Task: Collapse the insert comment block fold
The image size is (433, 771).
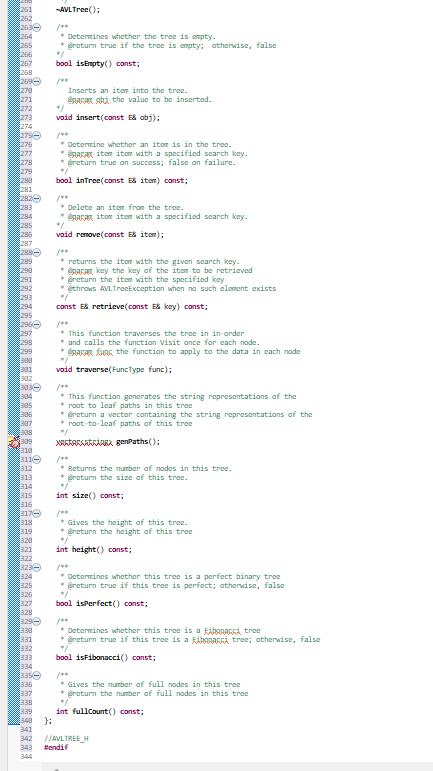Action: coord(37,82)
